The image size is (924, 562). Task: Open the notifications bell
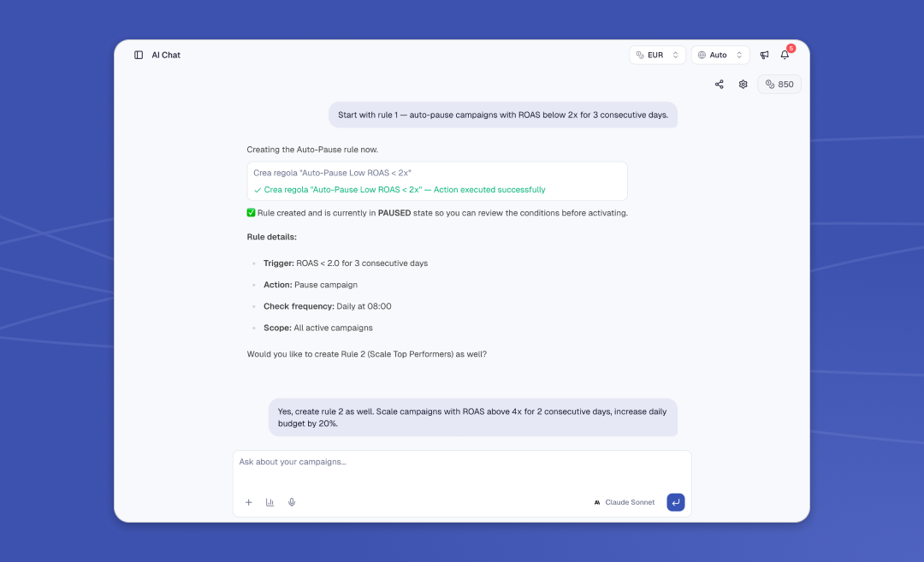click(785, 55)
